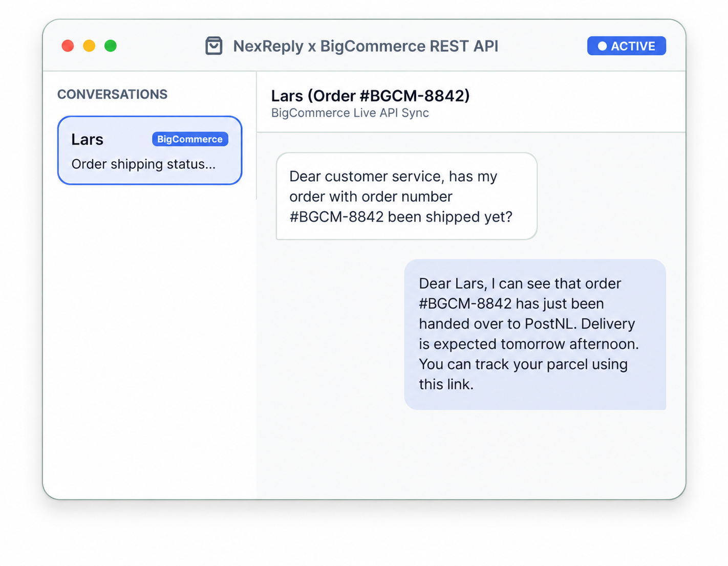Viewport: 728px width, 566px height.
Task: Click the red close window button
Action: click(68, 46)
